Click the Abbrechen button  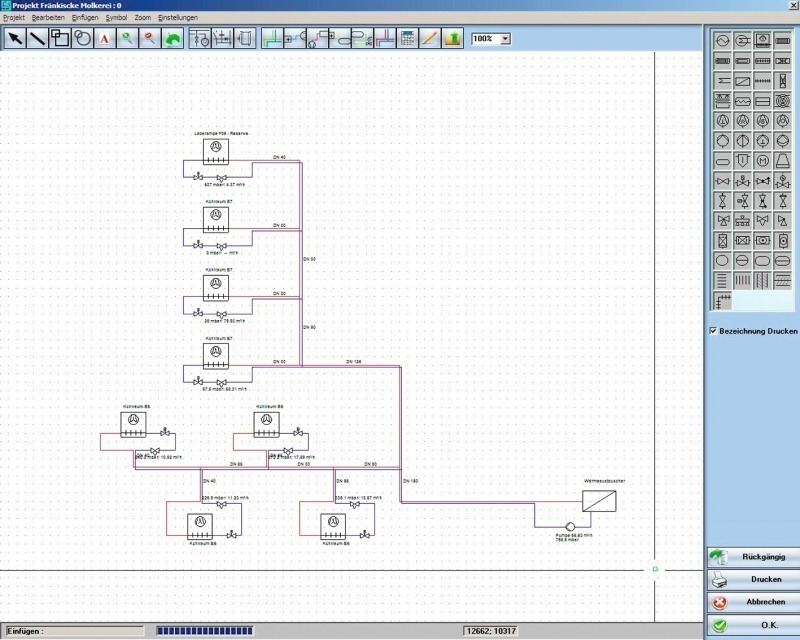click(753, 602)
